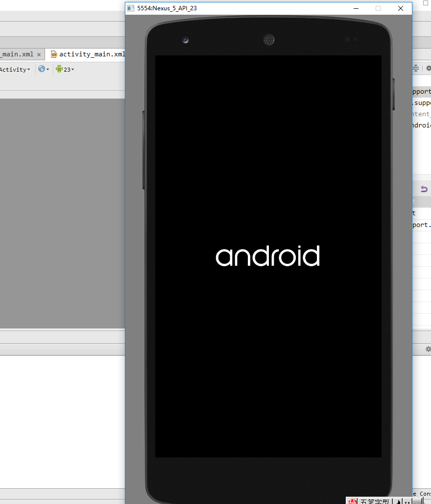Minimize the Nexus_5_API_23 emulator window
431x504 pixels.
(356, 8)
